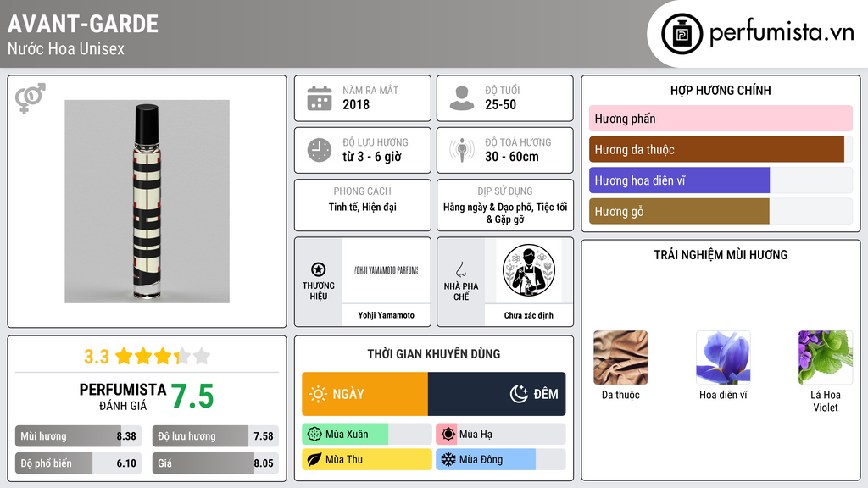Open the Avant-Garde perfume bottle image
The height and width of the screenshot is (488, 868).
click(147, 202)
